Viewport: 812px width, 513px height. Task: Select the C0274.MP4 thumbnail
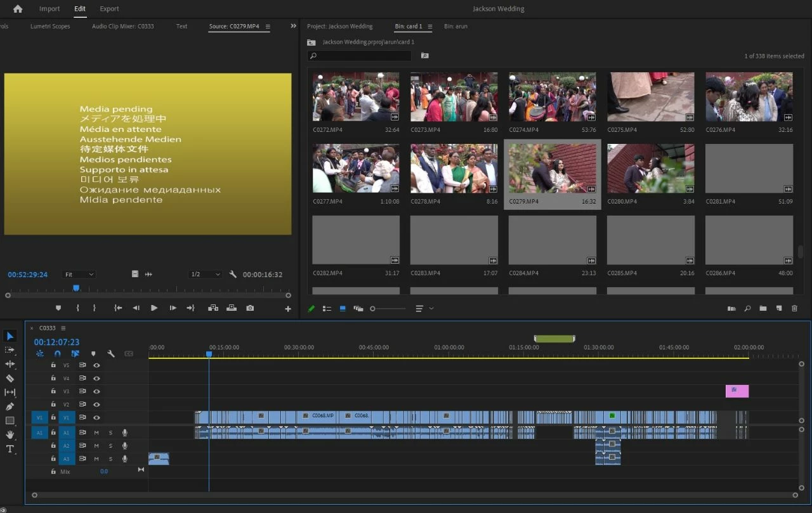(553, 96)
